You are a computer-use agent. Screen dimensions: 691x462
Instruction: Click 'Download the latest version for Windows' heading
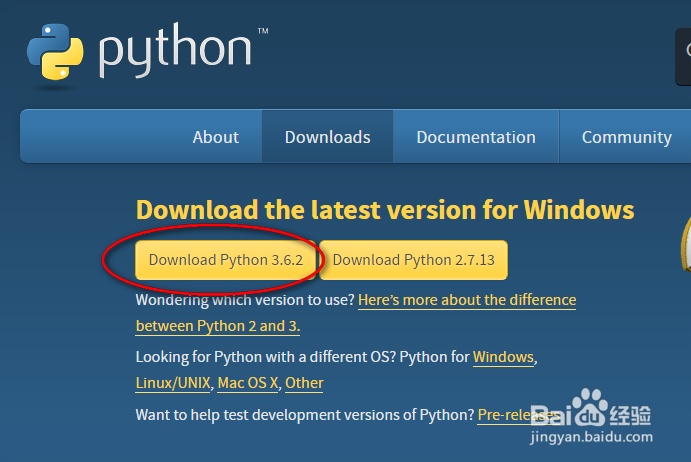[x=385, y=210]
